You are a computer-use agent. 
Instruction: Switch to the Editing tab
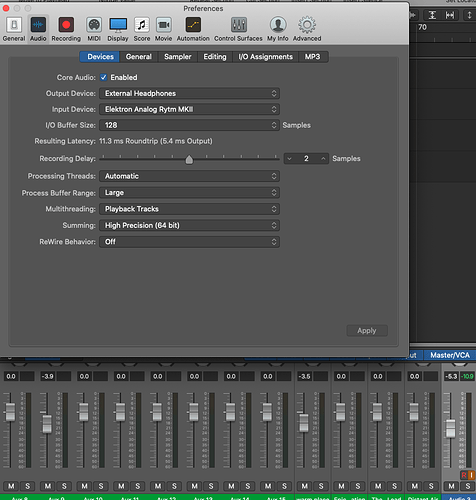coord(215,57)
